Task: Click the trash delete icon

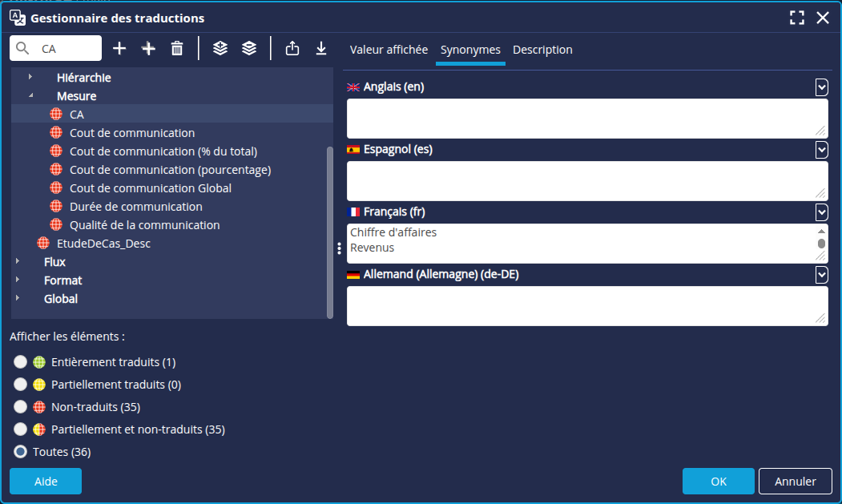Action: [x=177, y=49]
